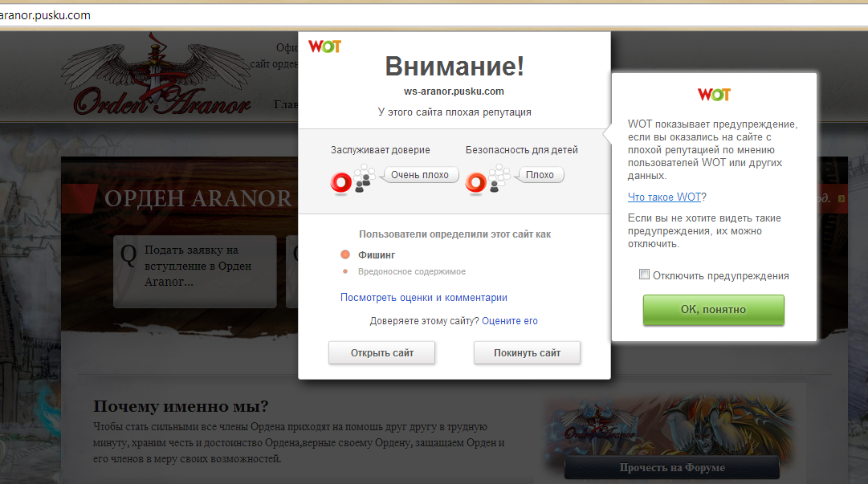
Task: Click Пользователи определили этот сайт как heading
Action: tap(454, 234)
